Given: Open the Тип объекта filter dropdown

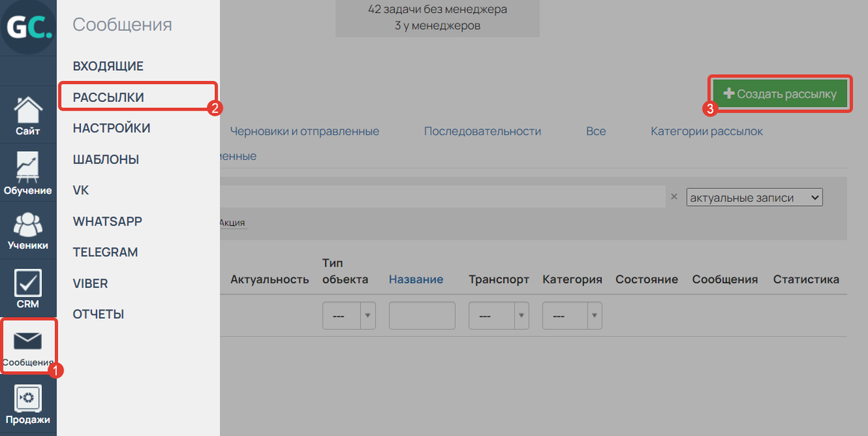Looking at the screenshot, I should [349, 316].
